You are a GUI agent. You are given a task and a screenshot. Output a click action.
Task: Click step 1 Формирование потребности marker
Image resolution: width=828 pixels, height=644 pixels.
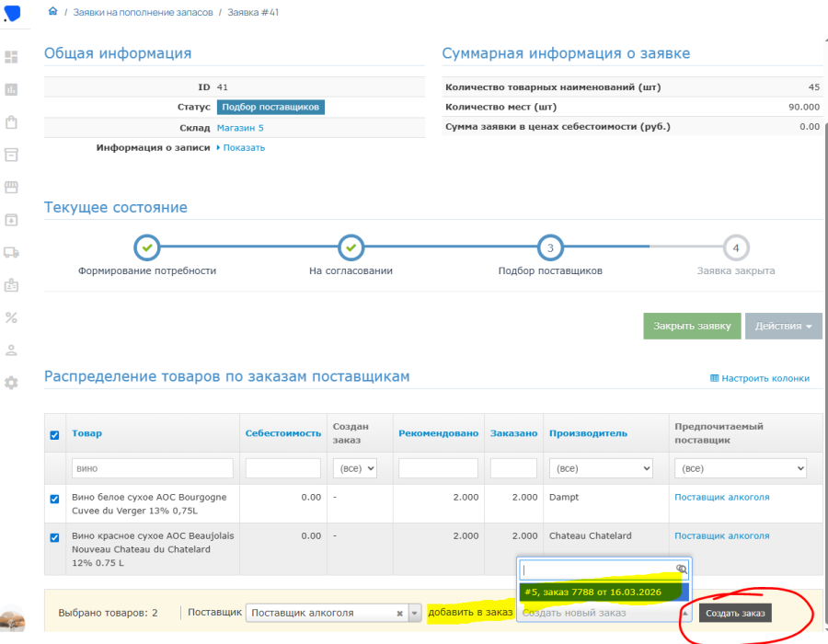click(147, 247)
